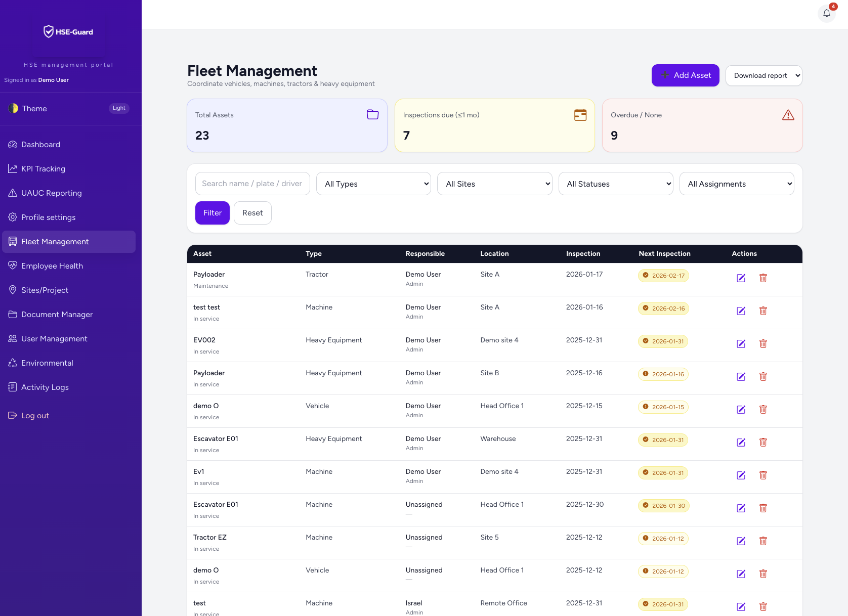848x616 pixels.
Task: Click the 2026-02-17 next inspection badge
Action: pyautogui.click(x=663, y=276)
